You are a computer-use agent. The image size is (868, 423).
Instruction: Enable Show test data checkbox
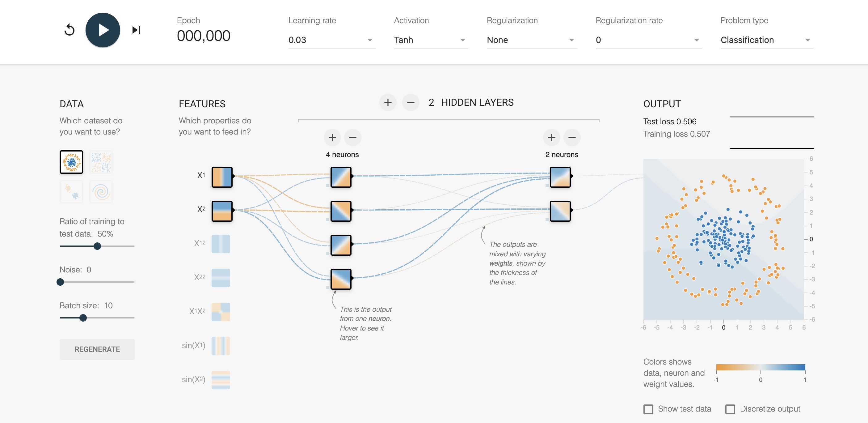(x=648, y=409)
